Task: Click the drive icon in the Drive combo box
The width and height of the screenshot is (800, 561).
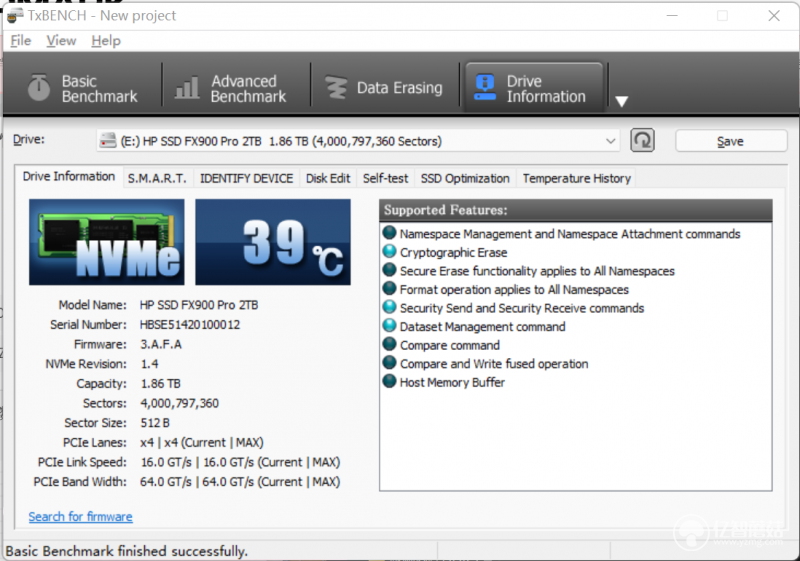Action: pos(108,140)
